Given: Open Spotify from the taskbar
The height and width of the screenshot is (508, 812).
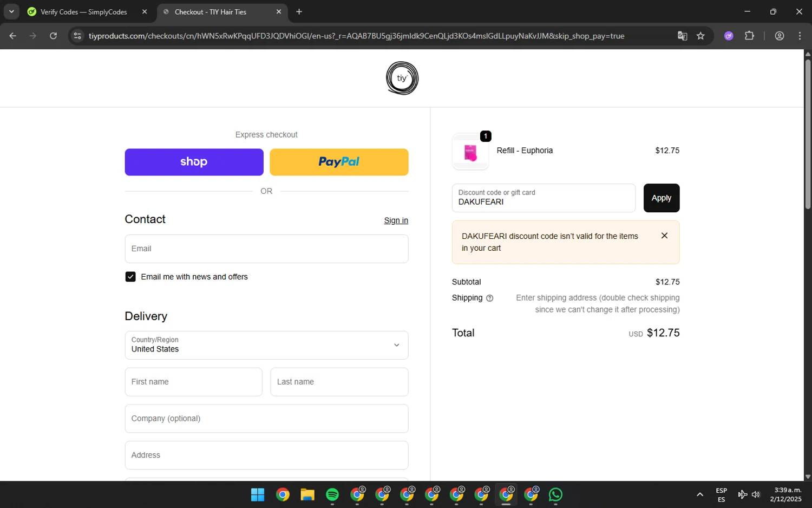Looking at the screenshot, I should 332,494.
